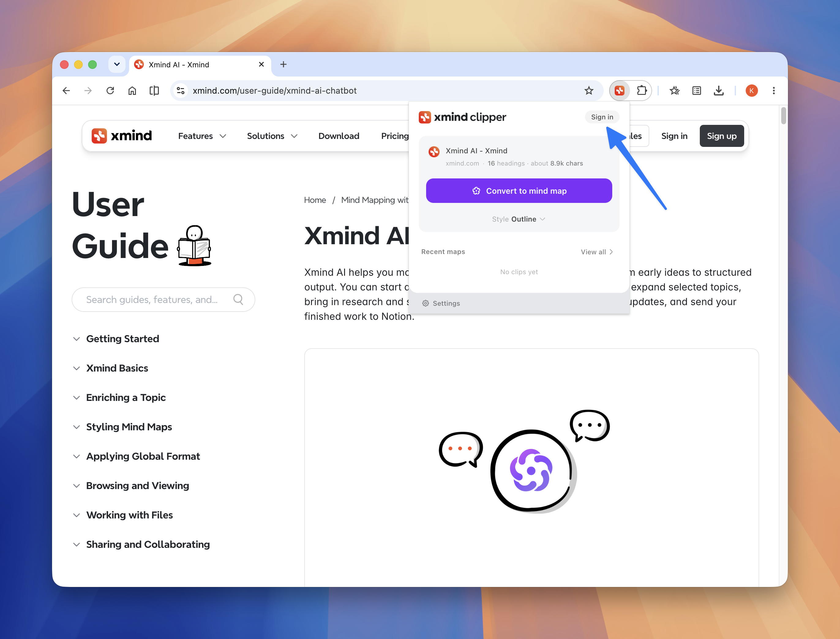Click the search magnifier icon in guide search
Viewport: 840px width, 639px height.
(x=238, y=299)
